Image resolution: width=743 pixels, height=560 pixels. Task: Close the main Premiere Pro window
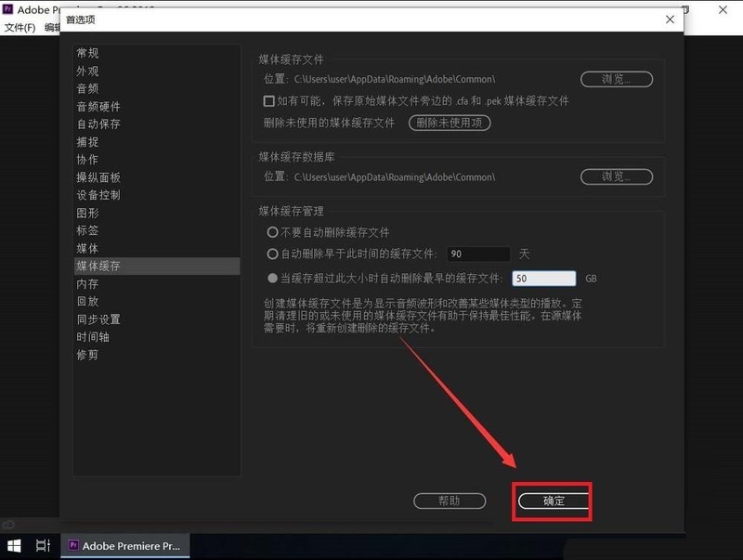click(723, 10)
